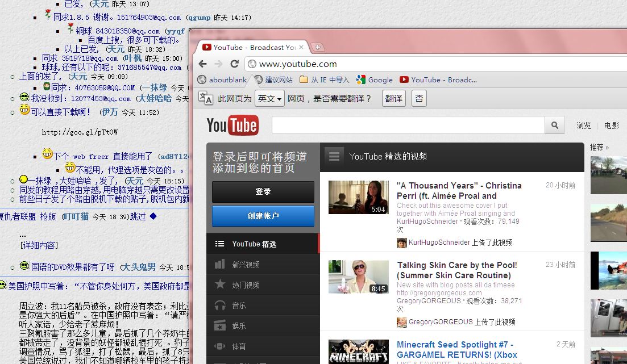This screenshot has width=627, height=364.
Task: Open 新兴视频 in the sidebar
Action: coord(263,264)
